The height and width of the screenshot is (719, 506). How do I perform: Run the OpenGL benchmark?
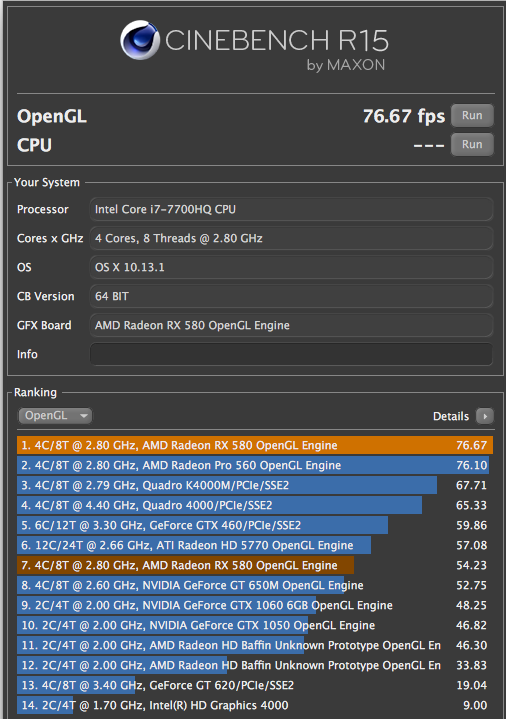(472, 116)
